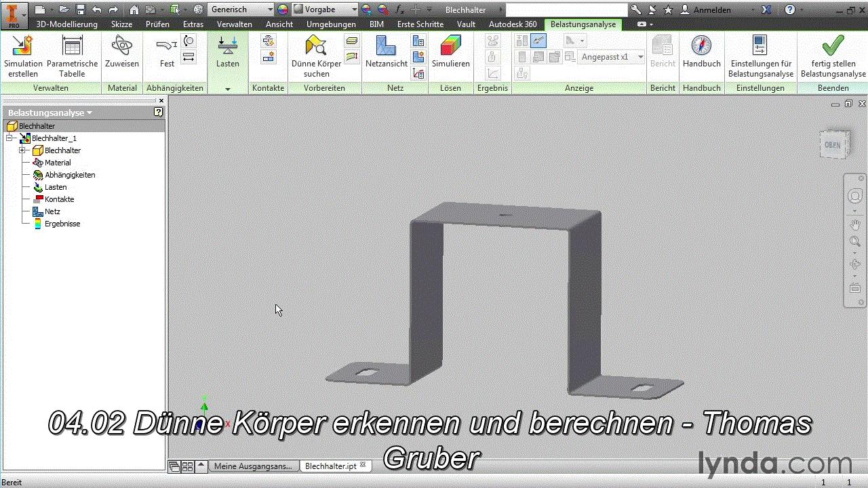
Task: Toggle the highlighted display option in Anzeige
Action: click(x=538, y=41)
